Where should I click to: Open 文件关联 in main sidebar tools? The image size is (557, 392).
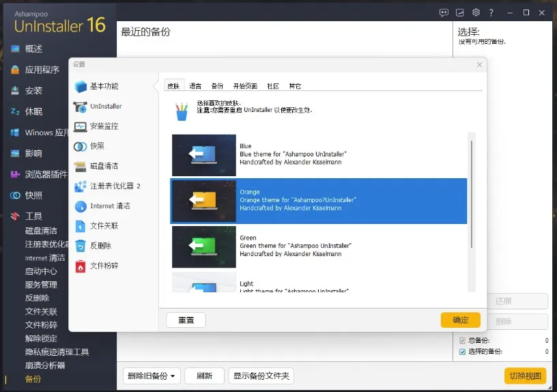point(41,311)
